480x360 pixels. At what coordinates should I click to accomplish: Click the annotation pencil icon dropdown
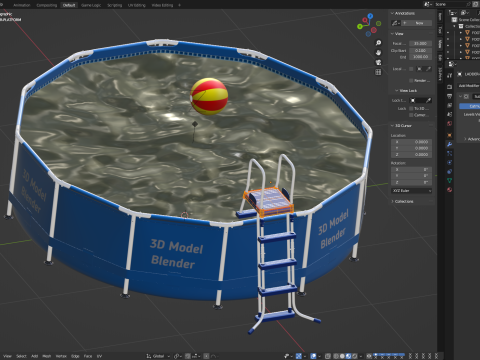(x=396, y=23)
